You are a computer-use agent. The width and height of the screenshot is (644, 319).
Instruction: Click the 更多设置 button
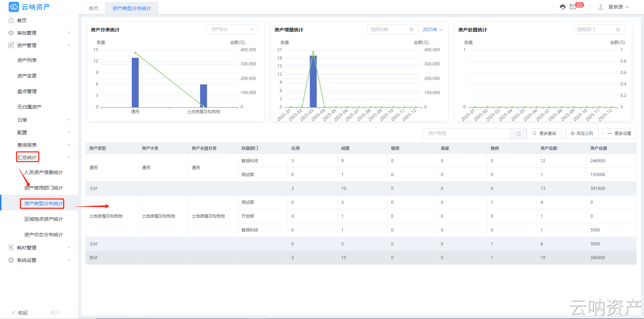619,134
